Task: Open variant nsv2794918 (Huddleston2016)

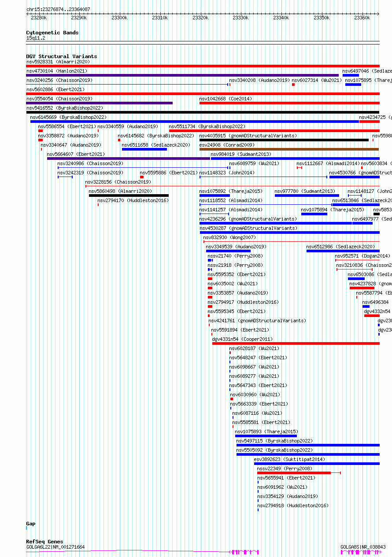Action: point(293,505)
